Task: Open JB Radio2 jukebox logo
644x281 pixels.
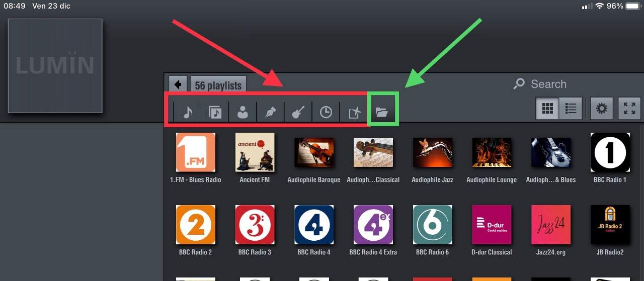Action: coord(610,225)
